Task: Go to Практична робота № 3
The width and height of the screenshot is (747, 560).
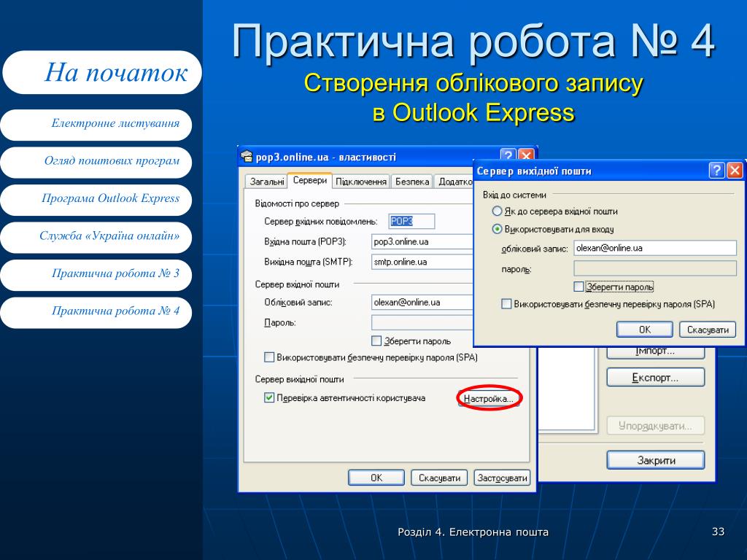Action: 96,275
